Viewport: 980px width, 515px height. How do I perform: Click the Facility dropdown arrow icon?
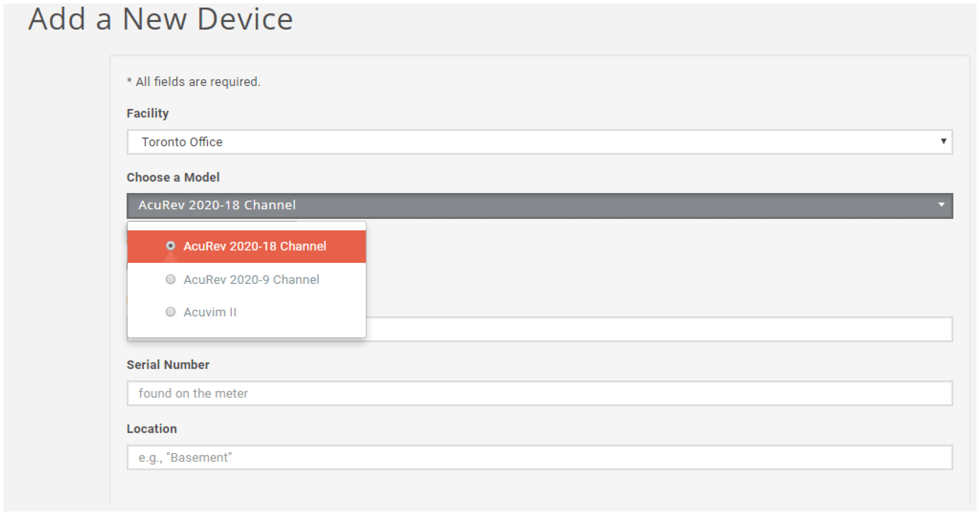pos(943,141)
